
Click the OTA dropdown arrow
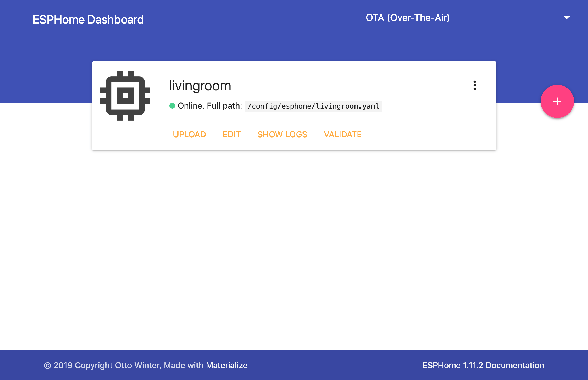pos(567,18)
